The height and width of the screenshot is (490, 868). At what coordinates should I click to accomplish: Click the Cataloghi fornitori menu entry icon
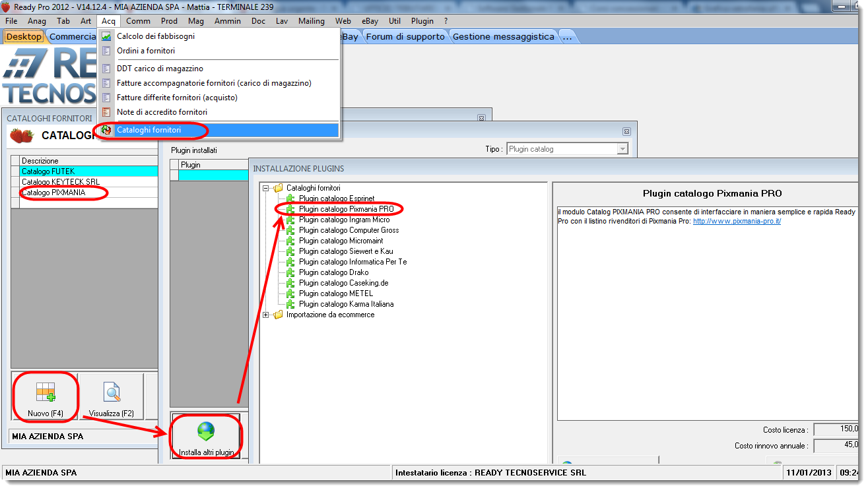[106, 130]
